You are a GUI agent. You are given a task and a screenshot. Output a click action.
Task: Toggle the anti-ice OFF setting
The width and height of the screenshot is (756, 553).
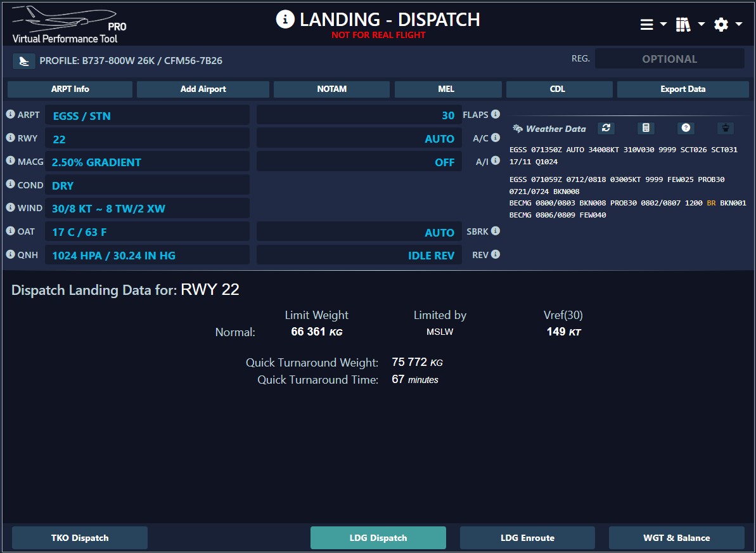click(359, 162)
